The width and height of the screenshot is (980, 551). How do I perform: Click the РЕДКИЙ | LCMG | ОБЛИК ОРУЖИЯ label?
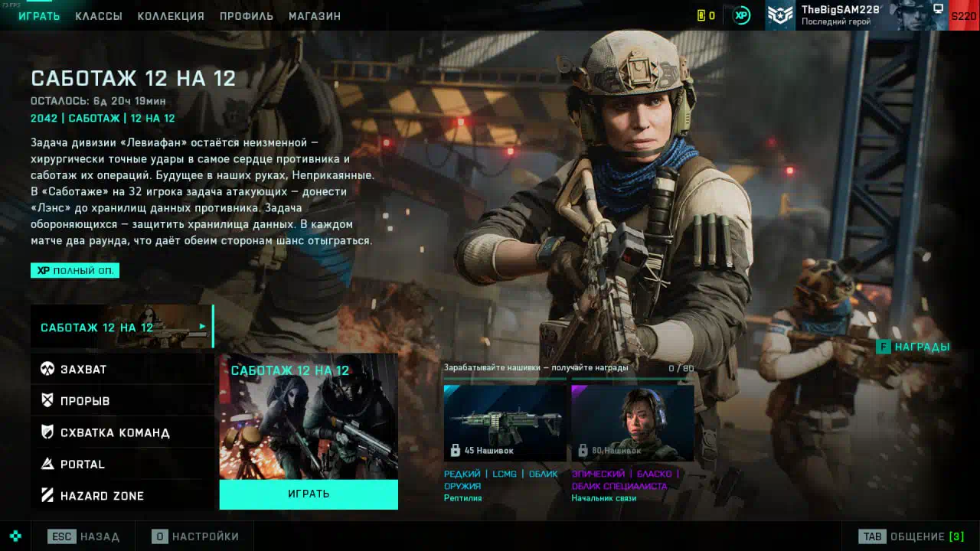coord(501,480)
